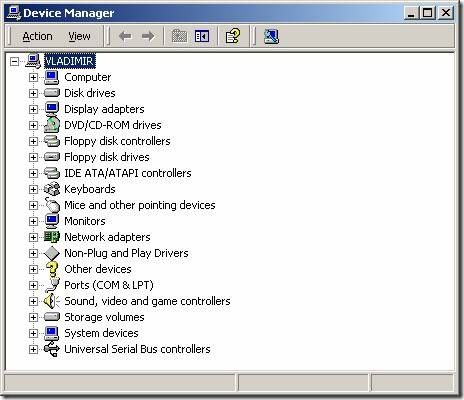This screenshot has height=400, width=464.
Task: Expand the DVD/CD-ROM drives category
Action: click(33, 125)
